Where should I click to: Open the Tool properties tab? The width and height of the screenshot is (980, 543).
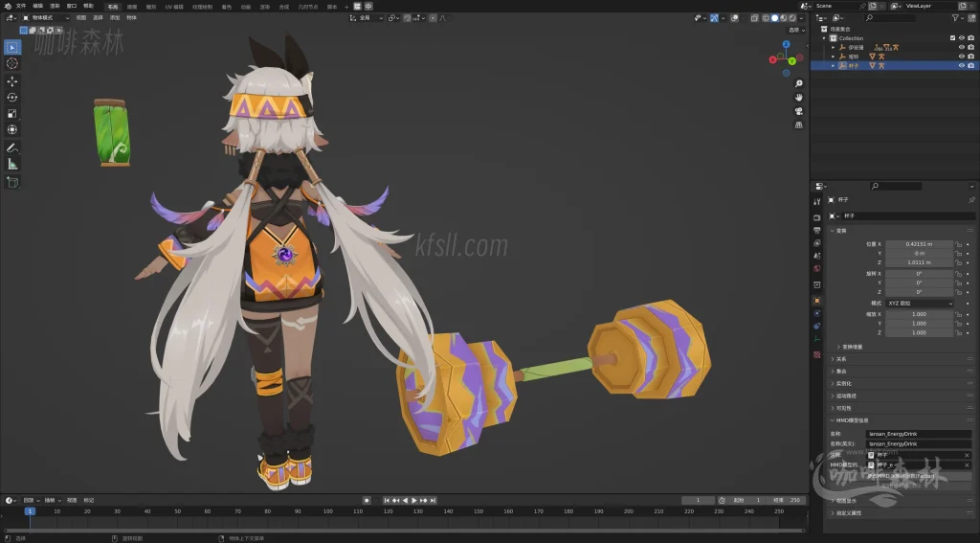817,201
